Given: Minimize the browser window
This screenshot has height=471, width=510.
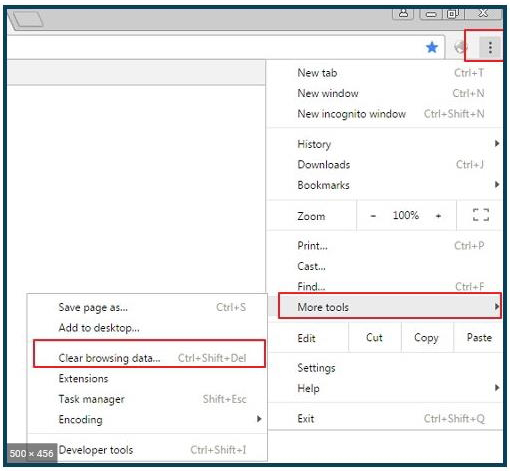Looking at the screenshot, I should (x=431, y=14).
